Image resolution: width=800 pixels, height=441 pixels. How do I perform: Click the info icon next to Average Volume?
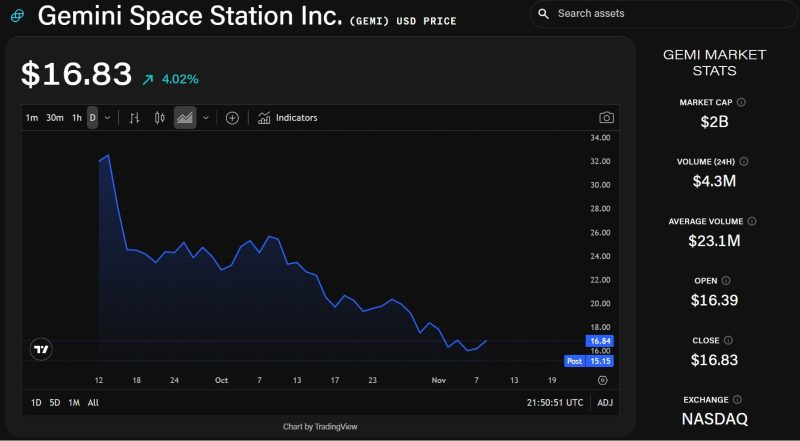coord(752,221)
